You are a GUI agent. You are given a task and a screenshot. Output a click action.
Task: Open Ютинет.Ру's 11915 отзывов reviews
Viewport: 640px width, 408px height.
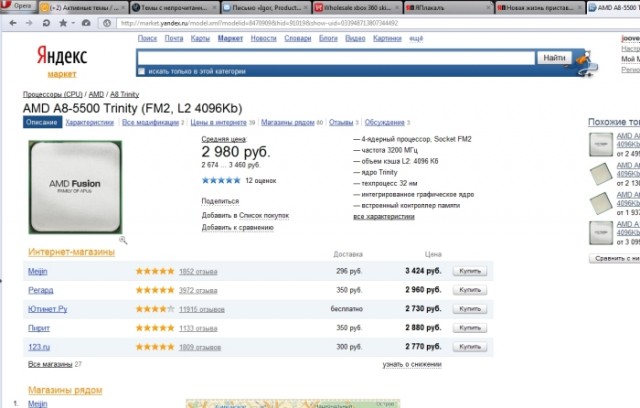[x=202, y=309]
